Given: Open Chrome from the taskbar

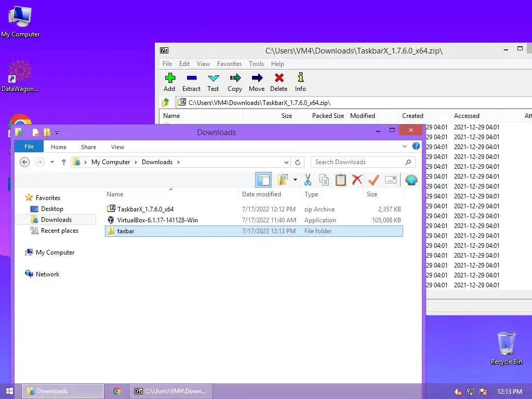Looking at the screenshot, I should pyautogui.click(x=117, y=391).
